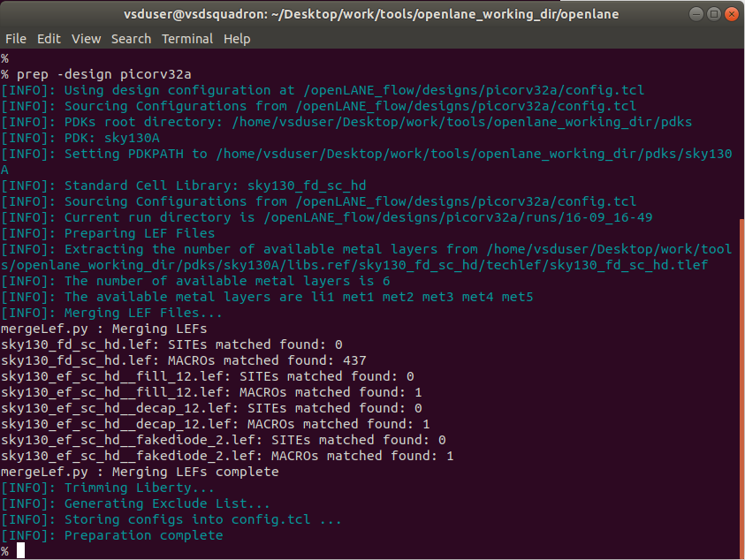
Task: Open the Search menu
Action: 131,39
